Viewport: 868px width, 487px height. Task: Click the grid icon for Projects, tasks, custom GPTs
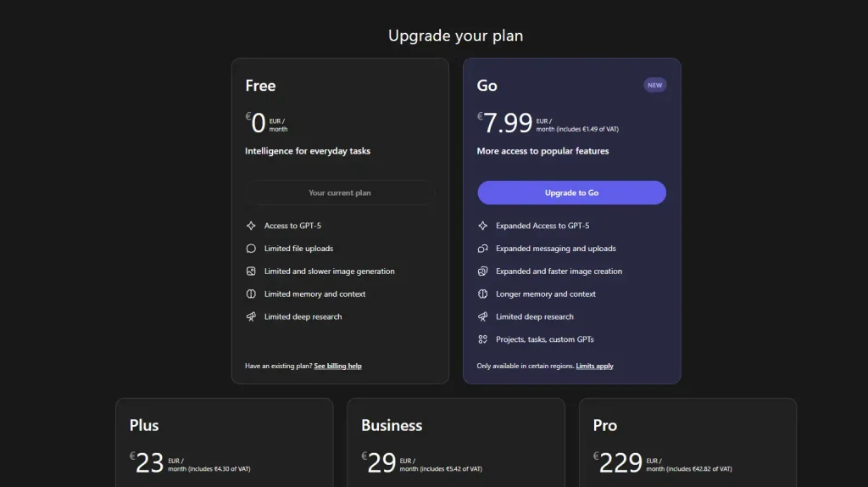click(x=482, y=339)
